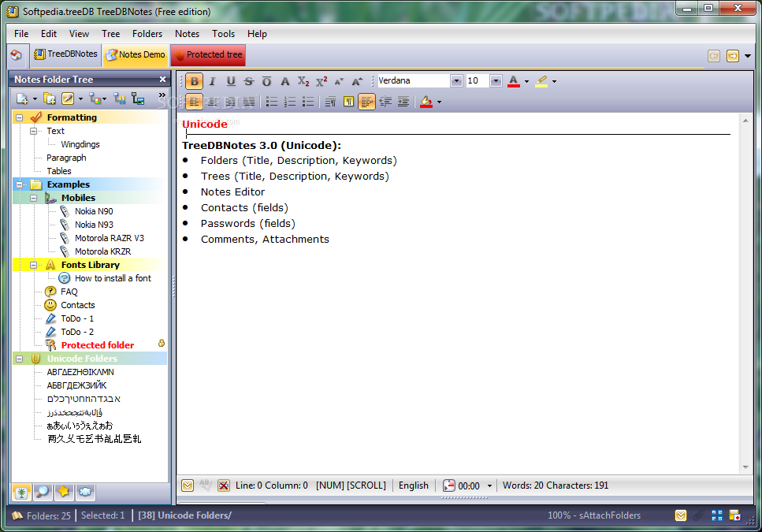Click the shrink font size icon
The height and width of the screenshot is (532, 762).
click(x=339, y=81)
